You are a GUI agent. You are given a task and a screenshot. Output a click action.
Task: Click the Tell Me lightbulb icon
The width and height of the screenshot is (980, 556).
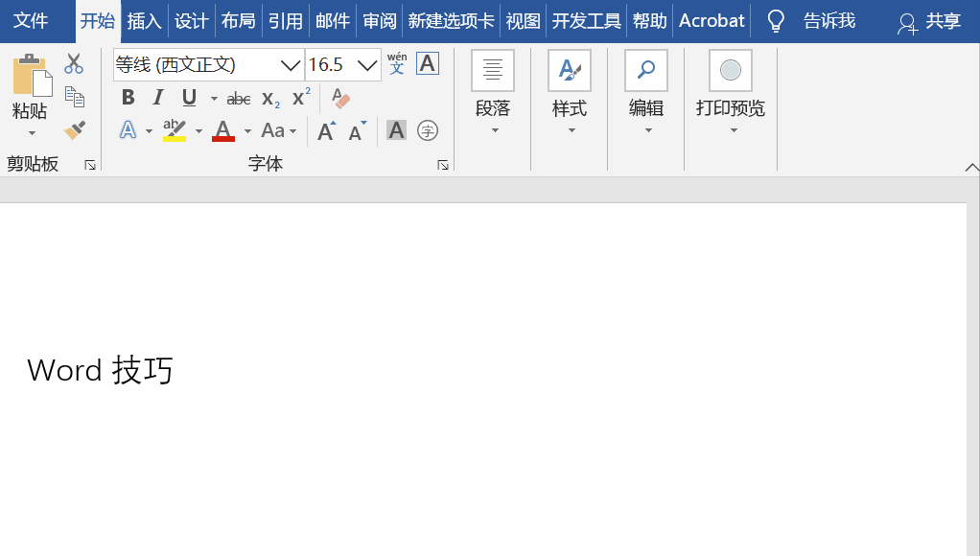click(776, 21)
